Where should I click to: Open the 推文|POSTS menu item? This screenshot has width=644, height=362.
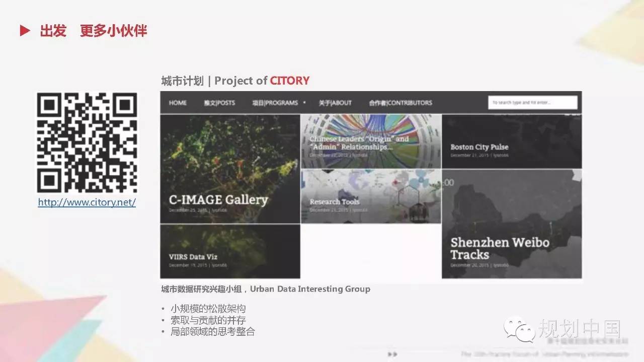[x=219, y=103]
